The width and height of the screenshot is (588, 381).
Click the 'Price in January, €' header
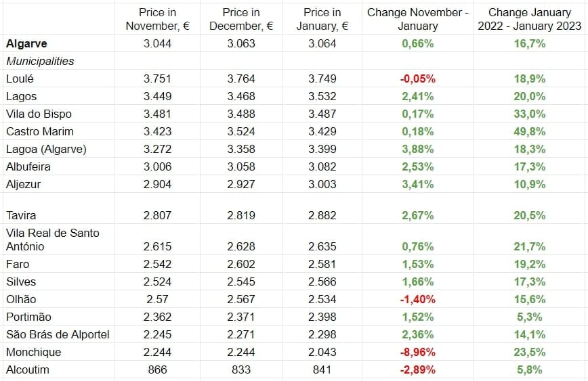pos(322,19)
